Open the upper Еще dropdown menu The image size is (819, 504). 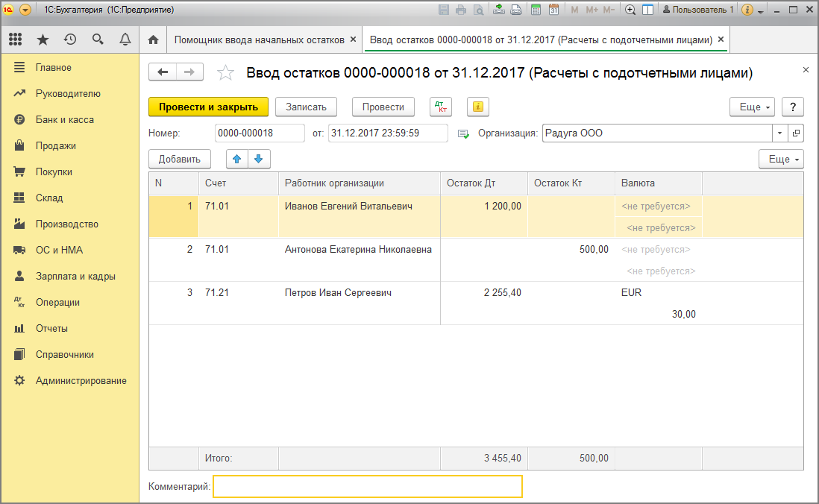752,107
